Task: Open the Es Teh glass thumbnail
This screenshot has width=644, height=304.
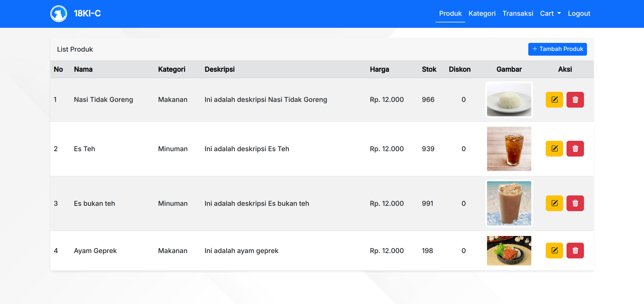Action: click(x=509, y=148)
